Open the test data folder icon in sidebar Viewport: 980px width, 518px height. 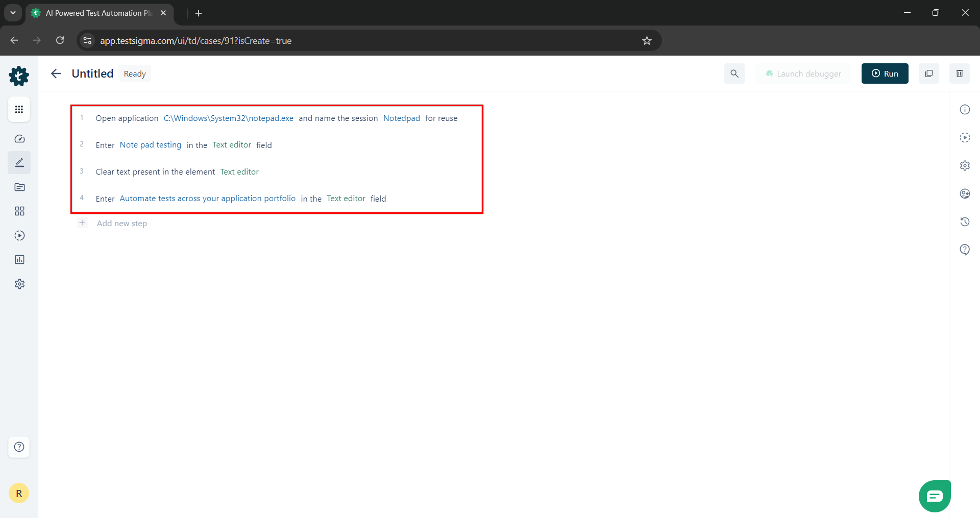click(19, 187)
